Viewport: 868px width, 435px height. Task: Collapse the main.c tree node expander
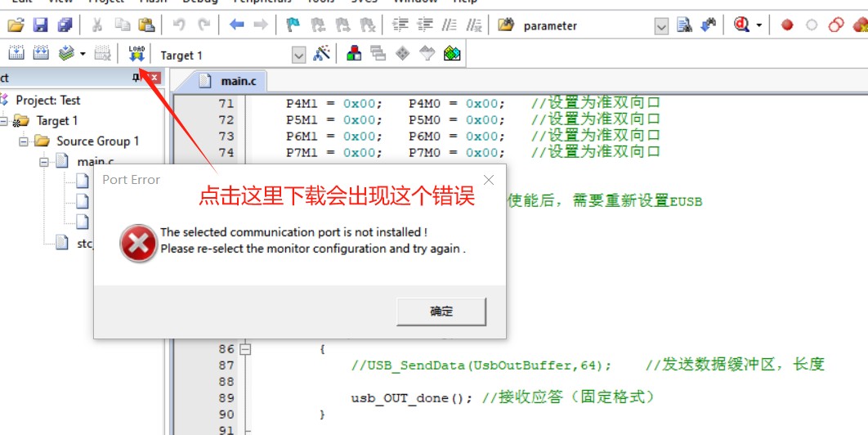click(44, 162)
